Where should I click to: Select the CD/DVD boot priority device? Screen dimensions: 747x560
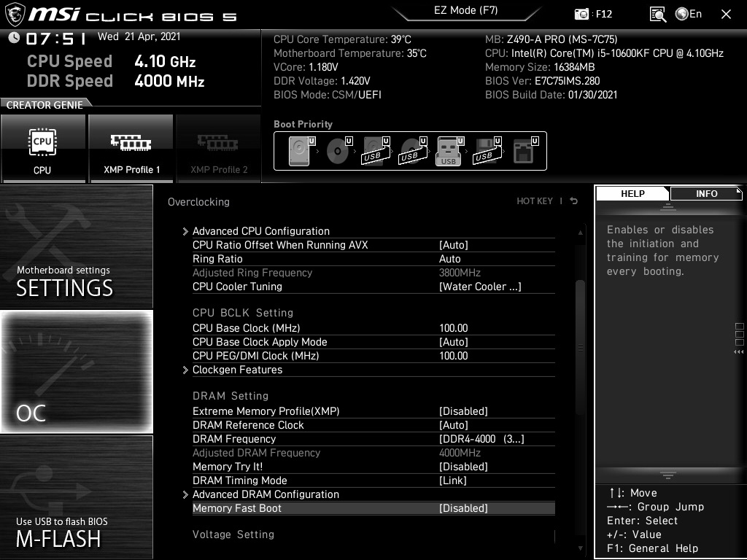pyautogui.click(x=339, y=151)
